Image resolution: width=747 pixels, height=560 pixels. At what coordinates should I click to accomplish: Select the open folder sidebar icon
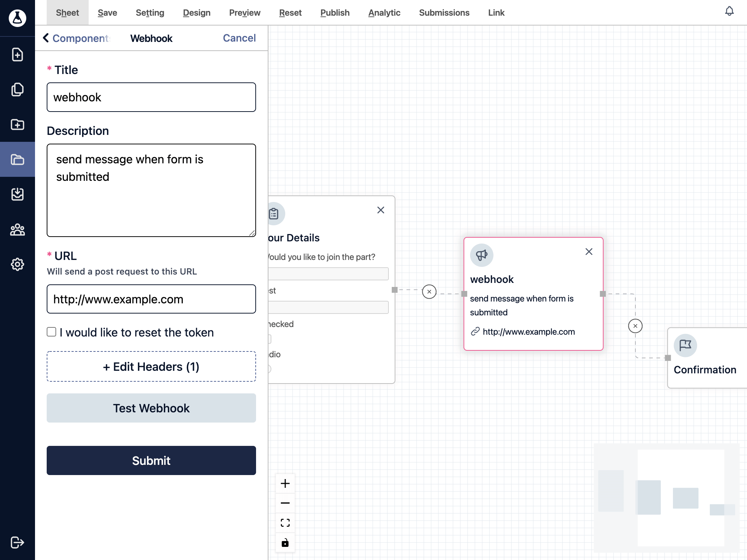coord(18,159)
